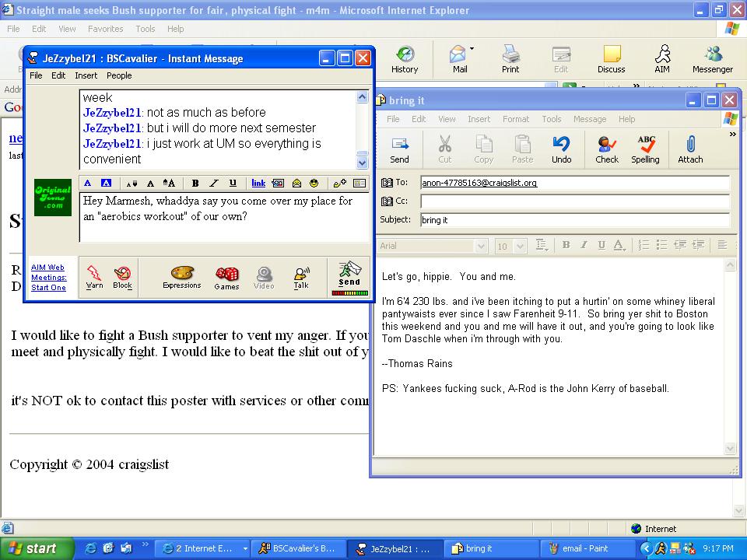
Task: Increase font size in AIM toolbar
Action: pos(169,184)
